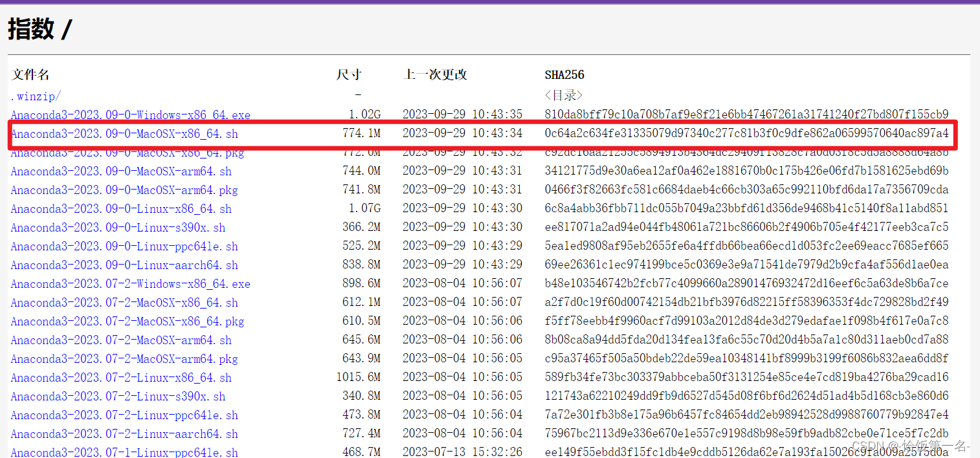The image size is (980, 458).
Task: Download Anaconda3-2023.07-2-Linux-s390x.sh
Action: (x=118, y=397)
